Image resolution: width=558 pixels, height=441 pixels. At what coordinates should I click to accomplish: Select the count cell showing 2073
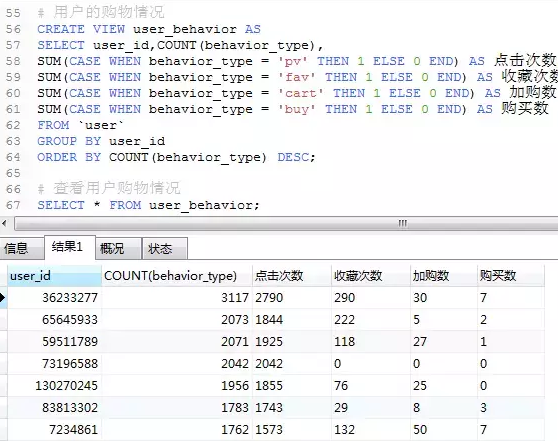pyautogui.click(x=177, y=320)
